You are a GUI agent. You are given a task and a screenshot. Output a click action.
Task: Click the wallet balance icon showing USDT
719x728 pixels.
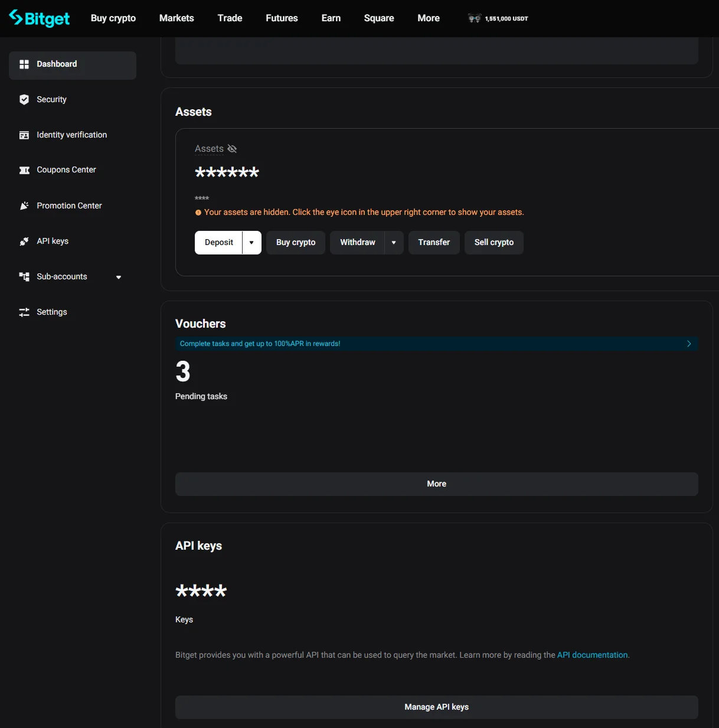point(473,18)
